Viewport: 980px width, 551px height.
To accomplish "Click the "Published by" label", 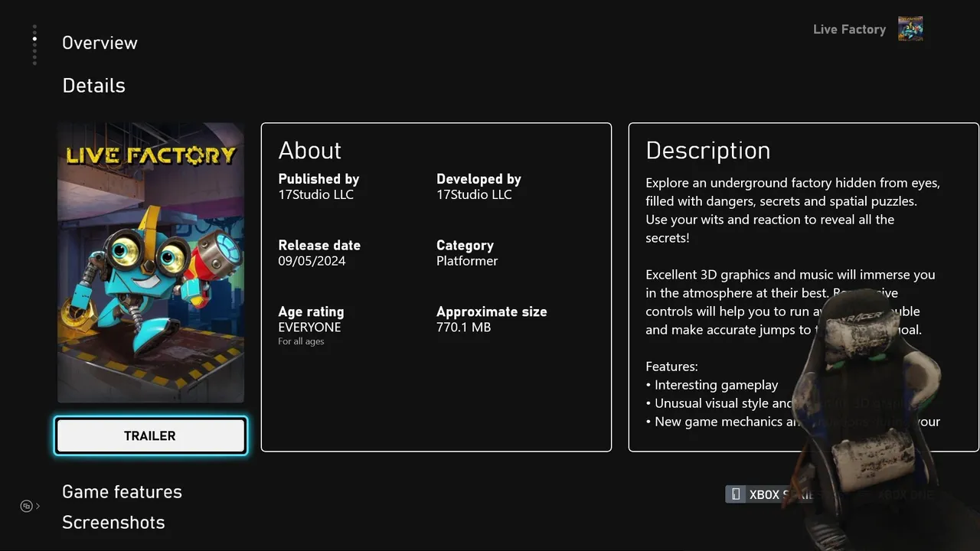I will point(318,179).
